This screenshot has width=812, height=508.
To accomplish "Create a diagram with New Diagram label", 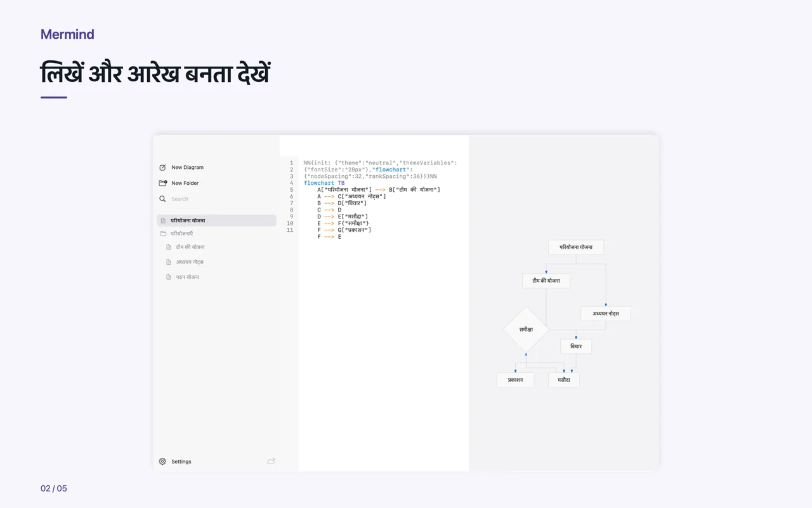I will click(187, 168).
